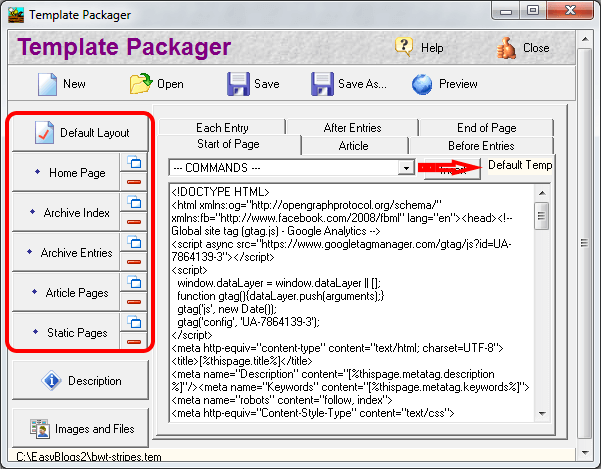Click the main window vertical scrollbar thumb

click(584, 243)
